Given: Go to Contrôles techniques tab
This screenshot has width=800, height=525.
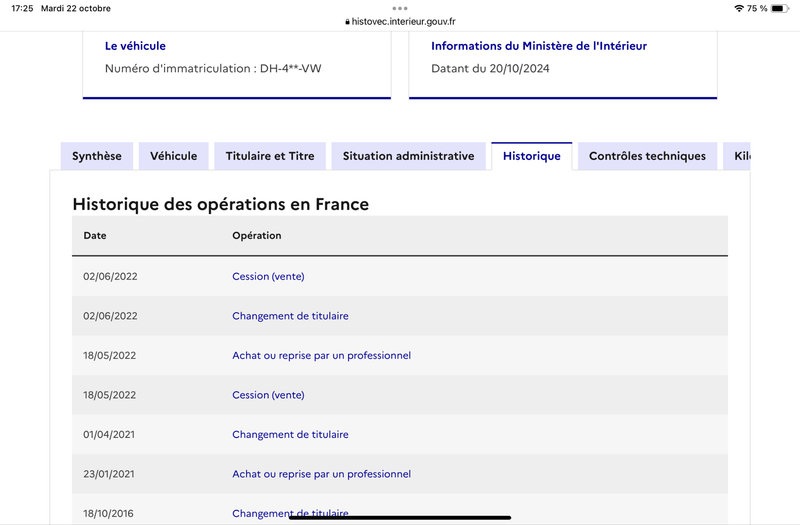Looking at the screenshot, I should pos(647,156).
